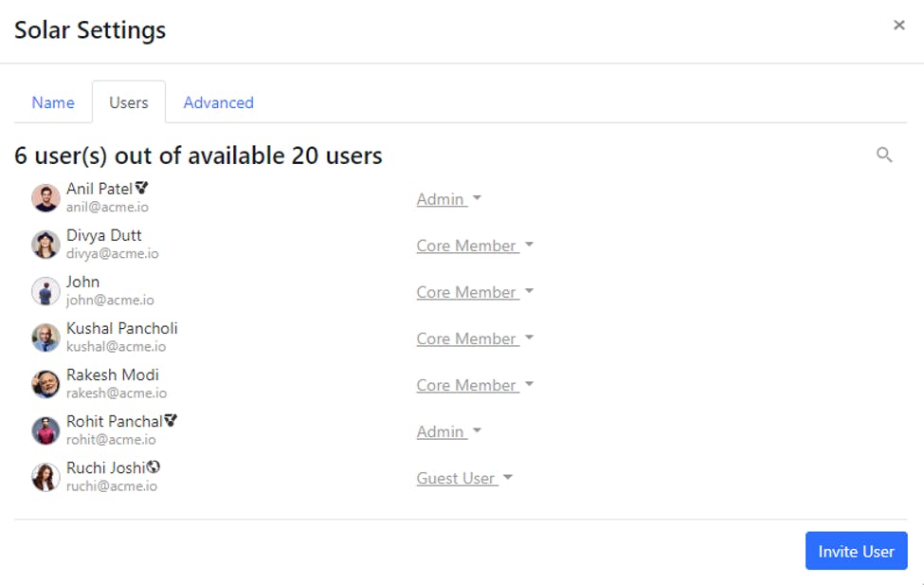
Task: Select Anil Patel's profile avatar
Action: pos(45,197)
